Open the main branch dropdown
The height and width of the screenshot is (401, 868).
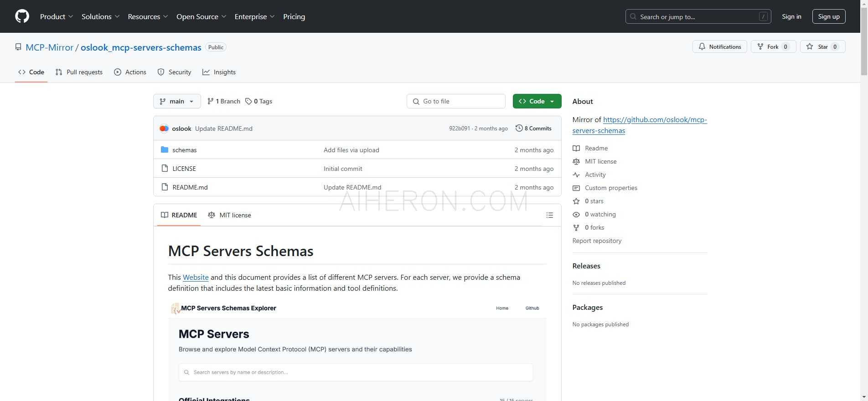[x=177, y=101]
